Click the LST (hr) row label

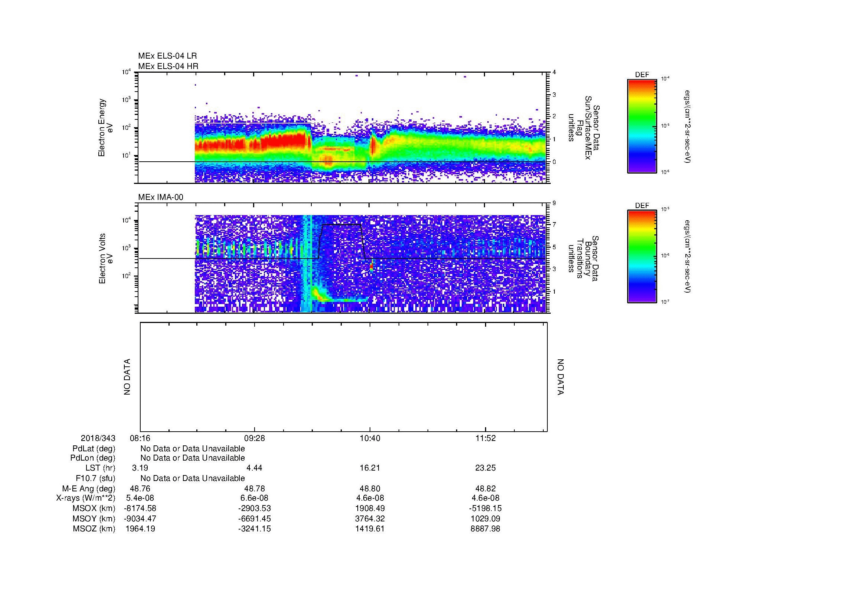pyautogui.click(x=100, y=468)
